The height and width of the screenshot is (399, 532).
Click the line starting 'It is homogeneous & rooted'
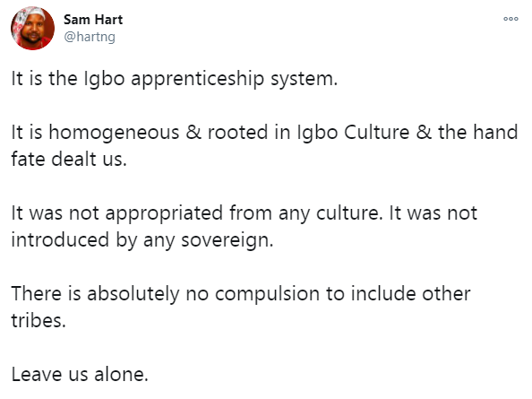point(264,132)
